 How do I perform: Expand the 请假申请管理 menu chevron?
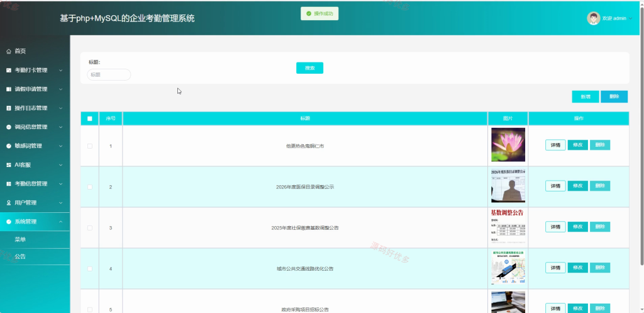[61, 89]
